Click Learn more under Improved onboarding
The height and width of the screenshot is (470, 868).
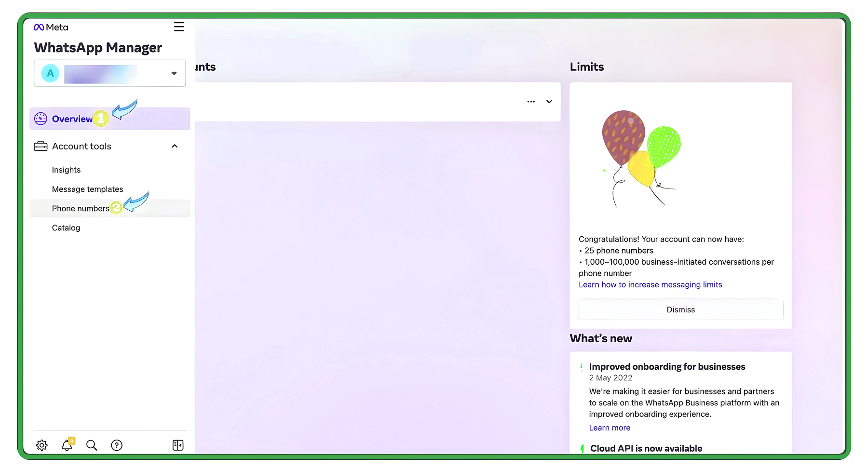pyautogui.click(x=610, y=428)
